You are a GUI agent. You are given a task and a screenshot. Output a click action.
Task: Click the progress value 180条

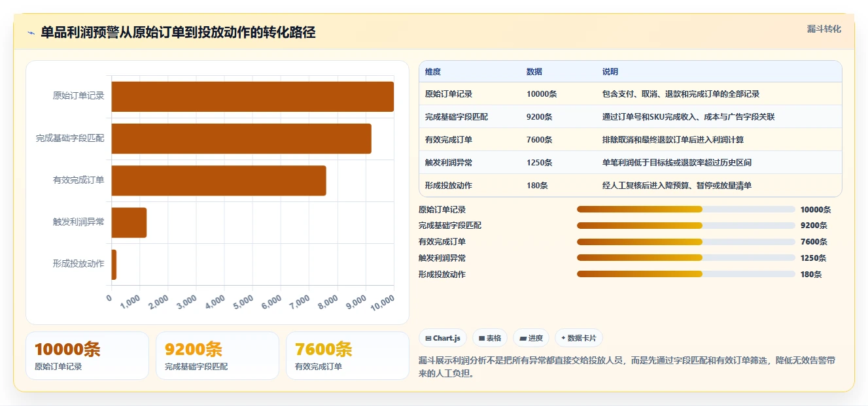click(x=811, y=275)
